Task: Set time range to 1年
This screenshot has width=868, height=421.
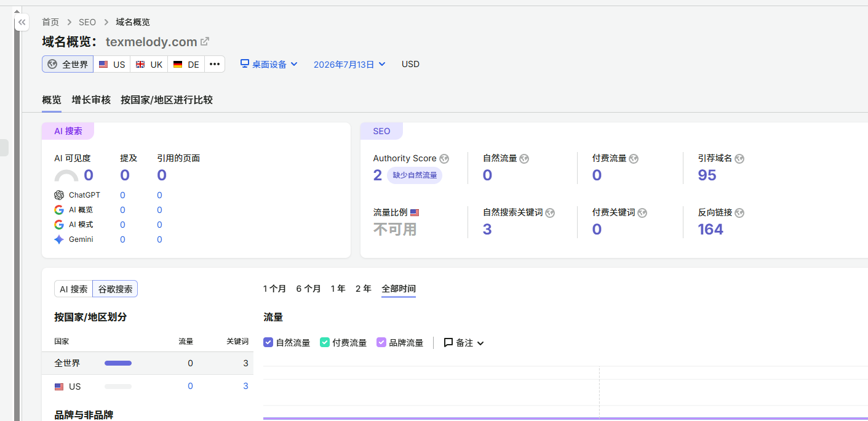Action: (338, 289)
